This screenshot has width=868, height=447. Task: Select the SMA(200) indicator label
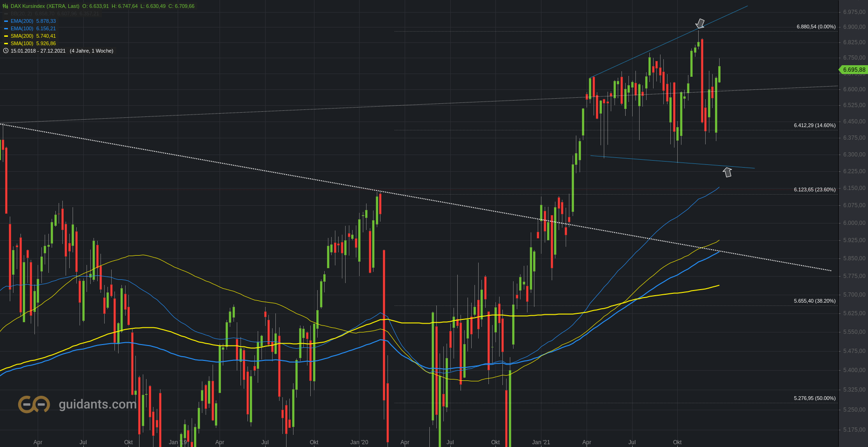(x=22, y=36)
